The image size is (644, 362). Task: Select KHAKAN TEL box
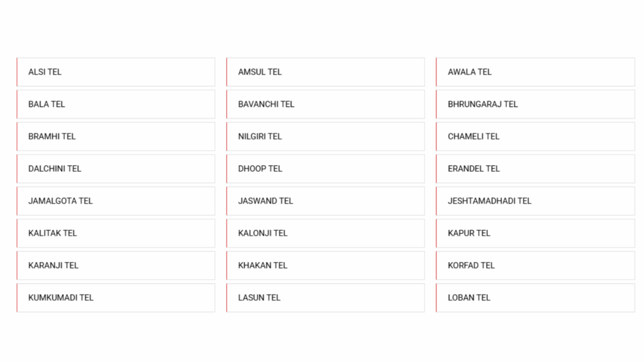coord(325,266)
